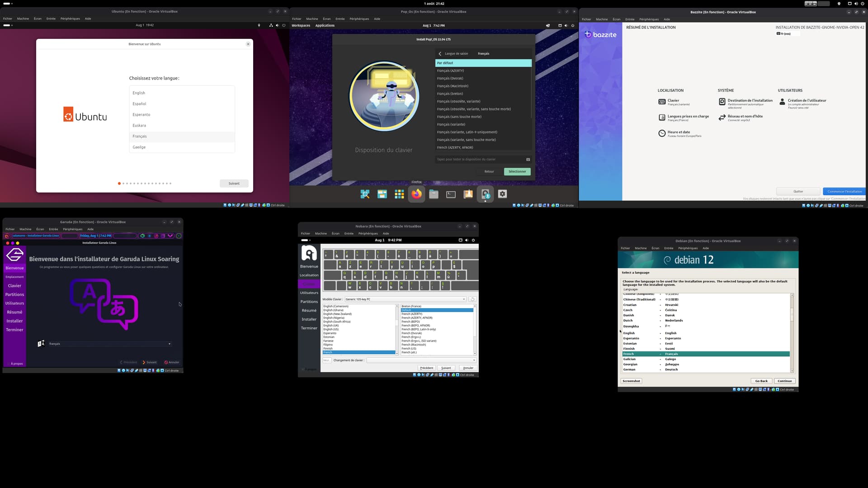Click the reset keyboard model icon in Nobara
Screen dimensions: 868x488
point(472,299)
